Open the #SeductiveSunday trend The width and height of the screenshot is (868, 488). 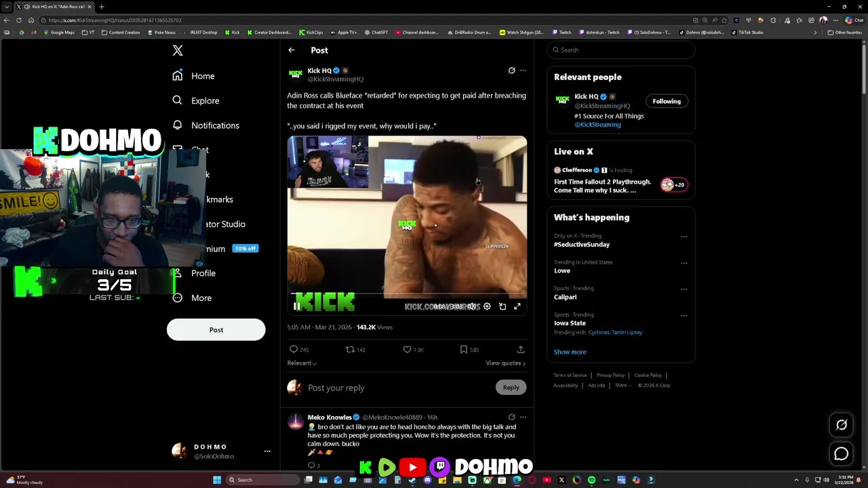582,245
